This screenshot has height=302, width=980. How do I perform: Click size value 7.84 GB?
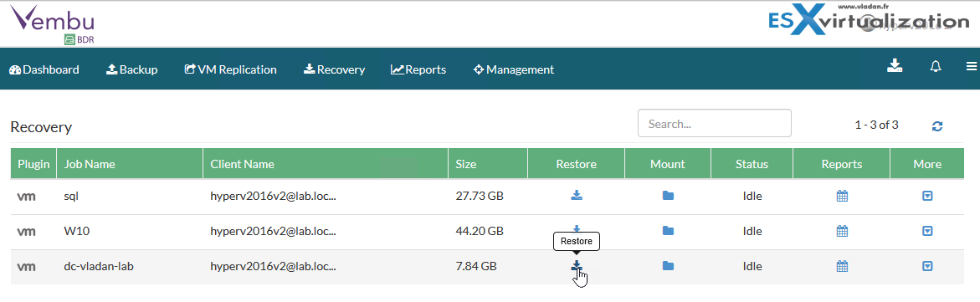click(476, 266)
